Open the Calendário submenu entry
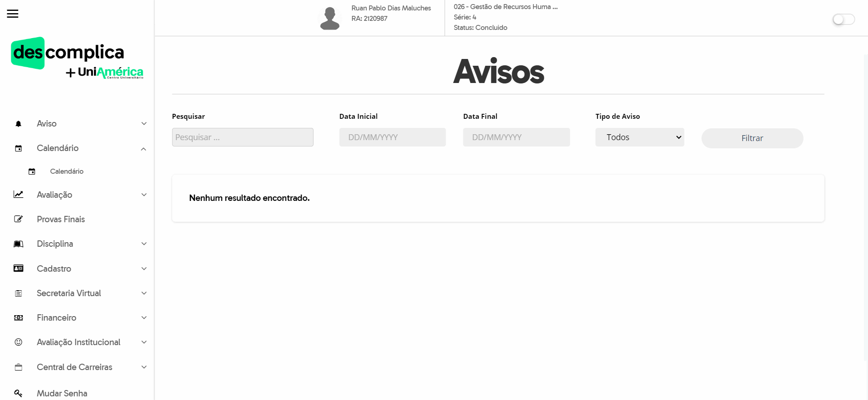Viewport: 868px width, 400px height. [x=67, y=171]
